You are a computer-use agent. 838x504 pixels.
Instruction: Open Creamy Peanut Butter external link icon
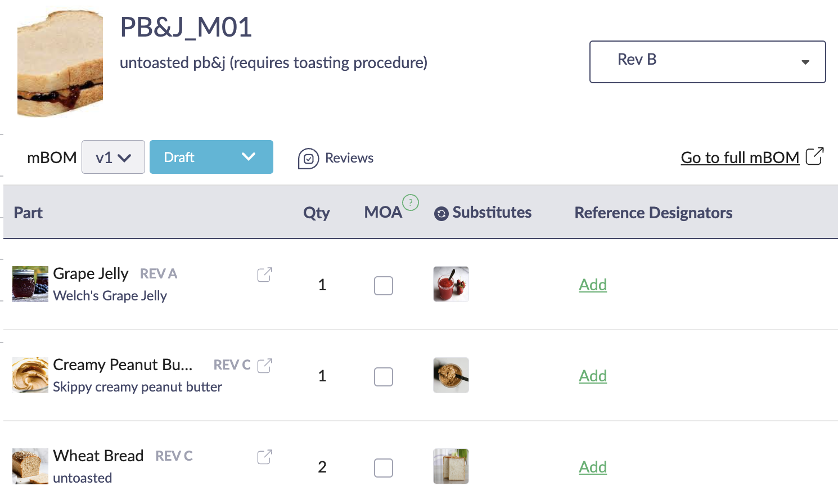pyautogui.click(x=264, y=366)
